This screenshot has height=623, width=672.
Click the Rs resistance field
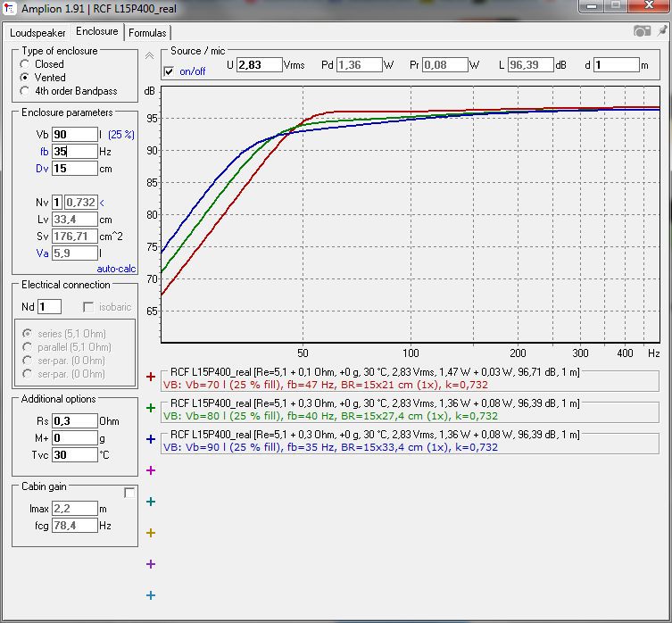[75, 420]
